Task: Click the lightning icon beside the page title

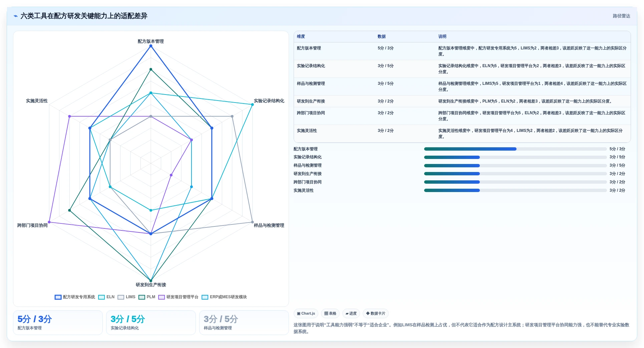Action: 15,16
